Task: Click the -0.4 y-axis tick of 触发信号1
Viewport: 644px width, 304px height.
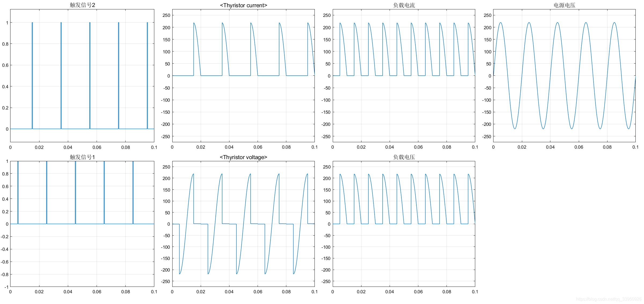Action: (5, 249)
